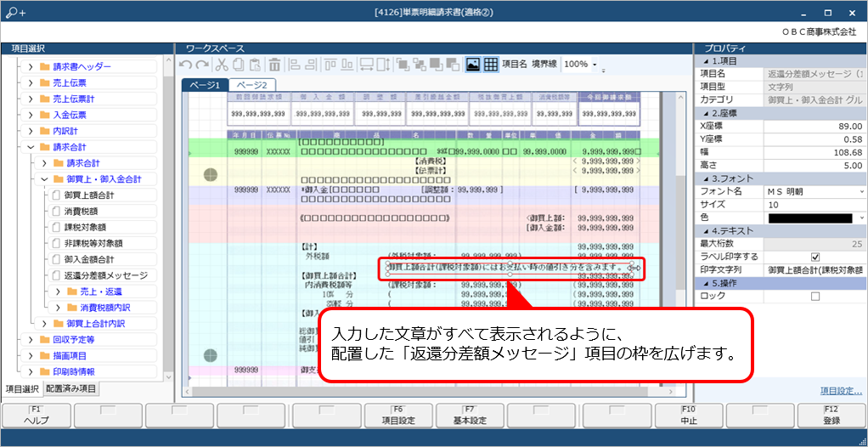The image size is (868, 447).
Task: Click the black 色 color swatch
Action: [810, 218]
